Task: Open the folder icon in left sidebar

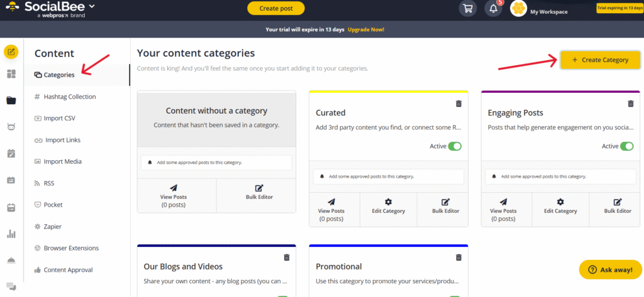Action: pos(11,100)
